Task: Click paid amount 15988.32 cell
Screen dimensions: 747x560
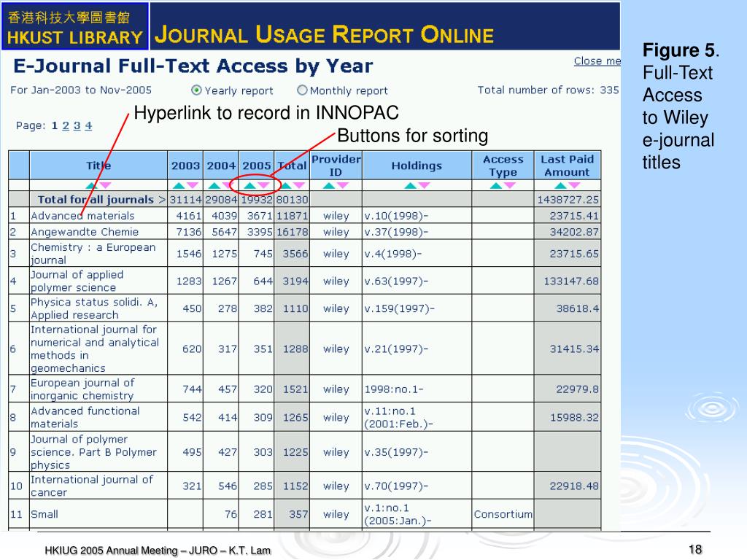Action: pyautogui.click(x=568, y=417)
